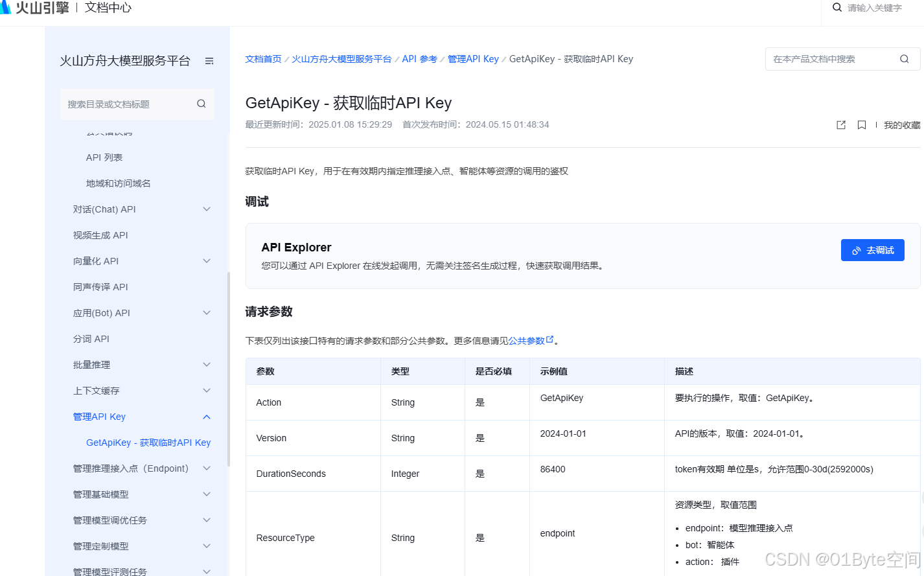Click 管理模型评测任务 sidebar item
The image size is (924, 576).
110,571
